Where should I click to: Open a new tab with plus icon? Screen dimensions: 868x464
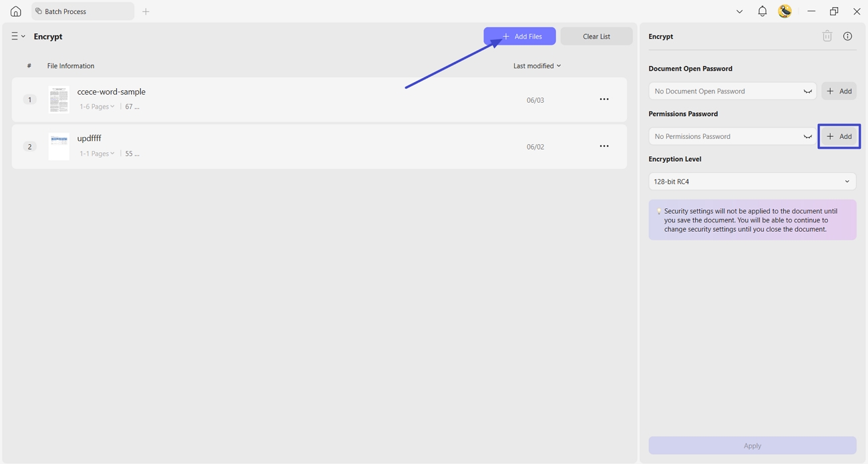coord(146,11)
